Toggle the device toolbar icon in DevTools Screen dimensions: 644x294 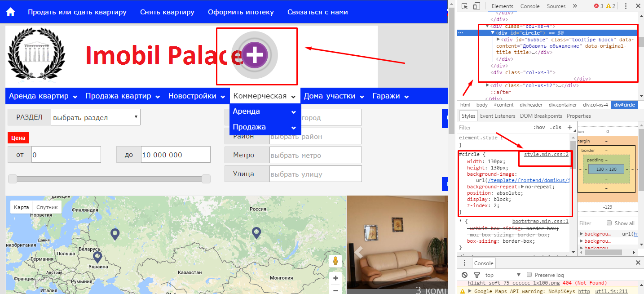pos(476,6)
